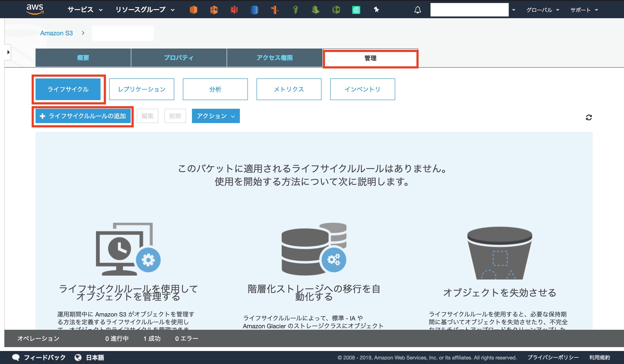624x364 pixels.
Task: Click the pushpin shortcut icon
Action: tap(376, 10)
